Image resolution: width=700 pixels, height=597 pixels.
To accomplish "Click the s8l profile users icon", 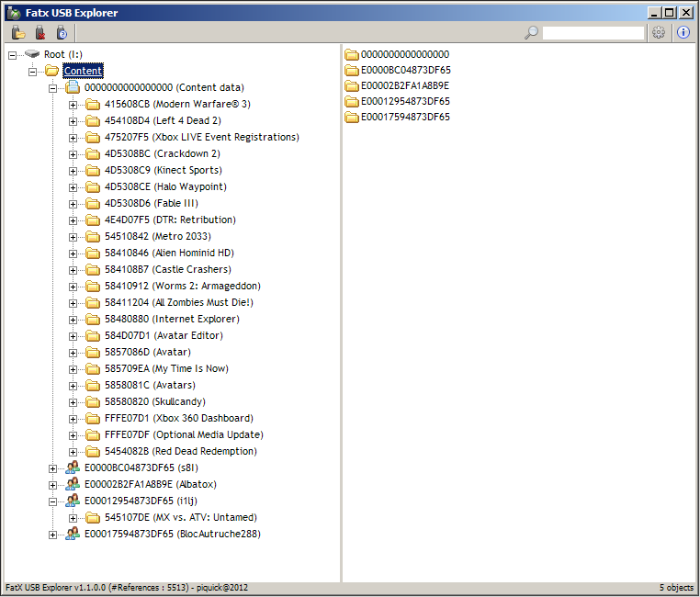I will (73, 467).
